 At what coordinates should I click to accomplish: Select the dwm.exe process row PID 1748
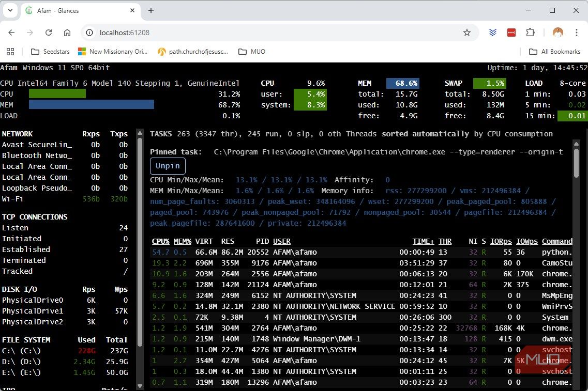[362, 339]
